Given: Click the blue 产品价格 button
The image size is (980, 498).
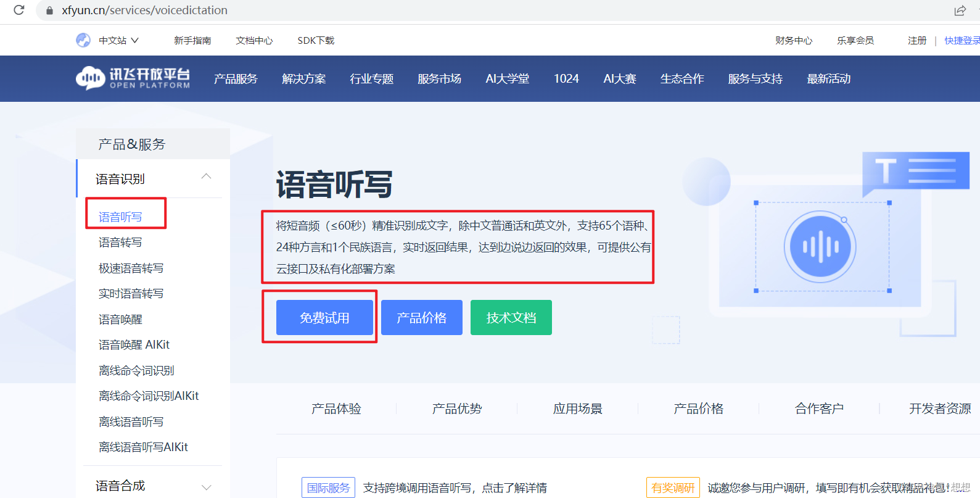Looking at the screenshot, I should click(422, 318).
